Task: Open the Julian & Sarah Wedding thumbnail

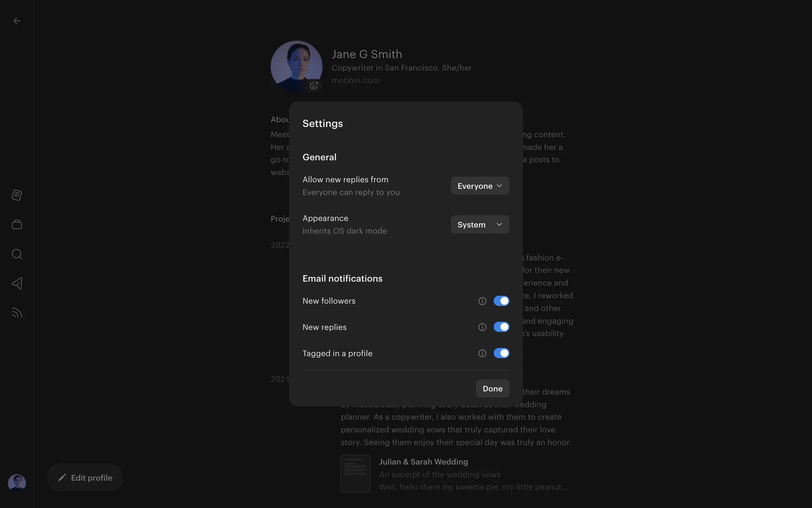Action: (355, 474)
